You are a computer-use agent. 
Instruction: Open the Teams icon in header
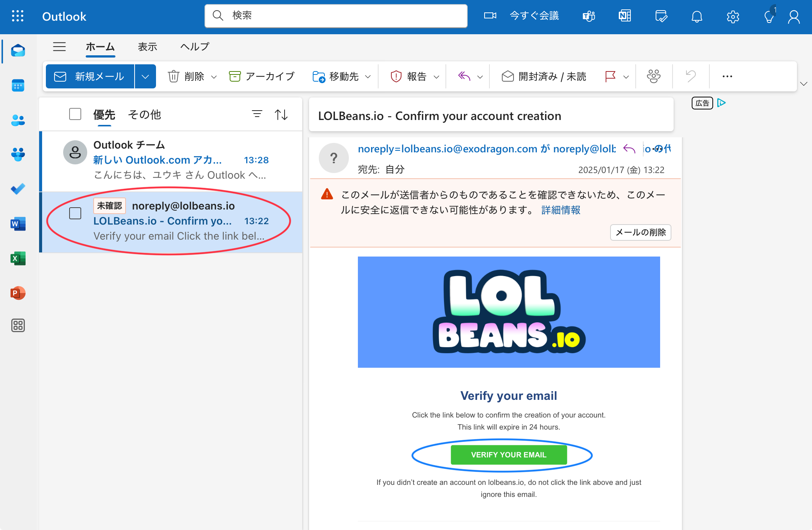[x=589, y=16]
